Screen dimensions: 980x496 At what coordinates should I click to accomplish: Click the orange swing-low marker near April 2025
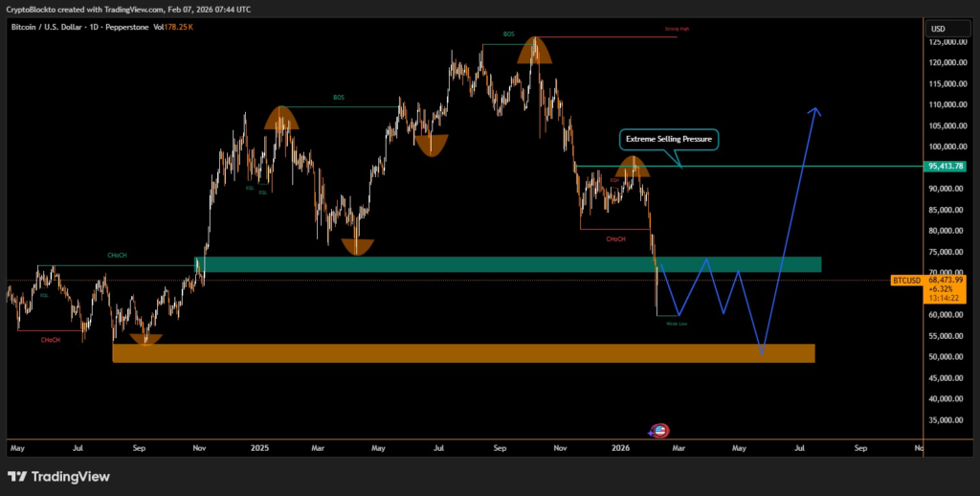[356, 246]
